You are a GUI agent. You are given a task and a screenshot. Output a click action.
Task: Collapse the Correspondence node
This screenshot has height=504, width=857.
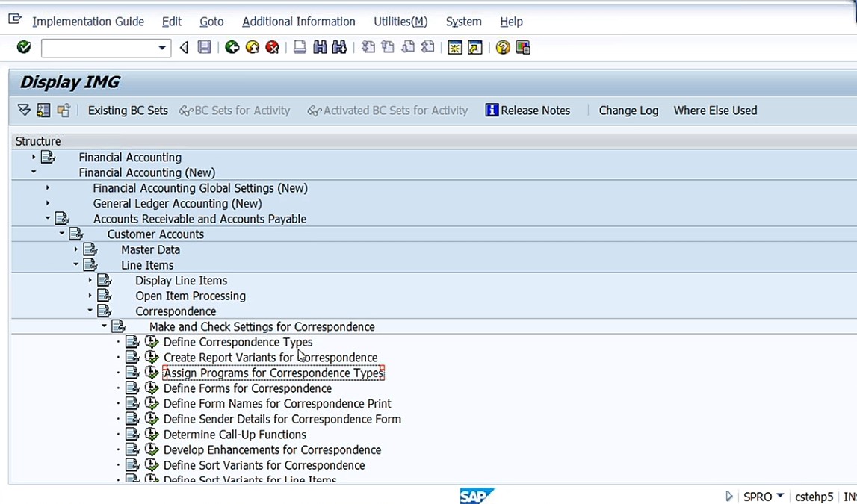pos(90,311)
